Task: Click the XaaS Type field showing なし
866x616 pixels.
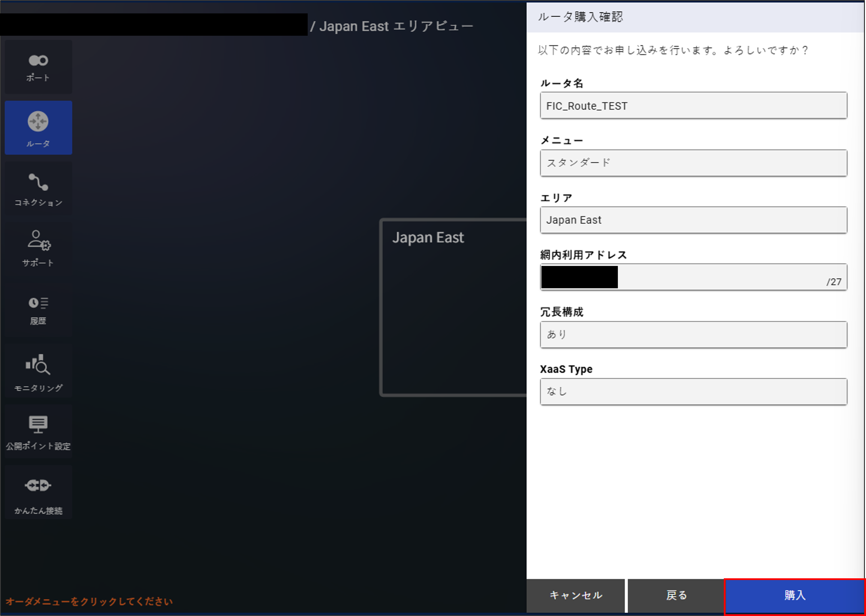Action: tap(693, 391)
